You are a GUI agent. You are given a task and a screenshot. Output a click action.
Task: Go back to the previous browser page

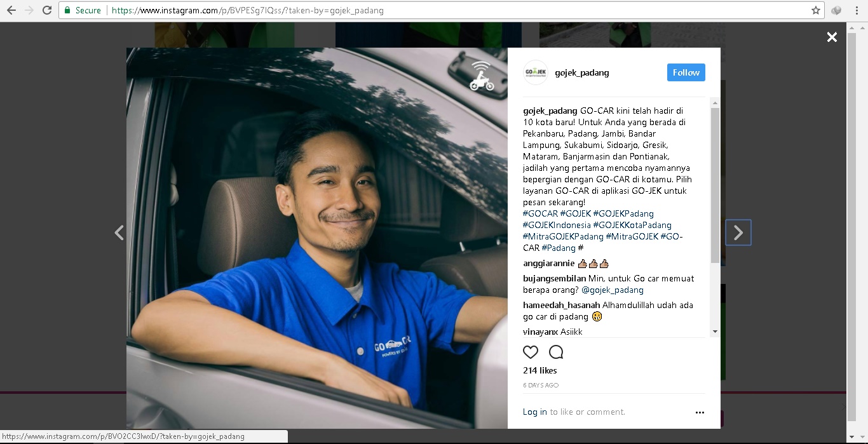pyautogui.click(x=11, y=10)
